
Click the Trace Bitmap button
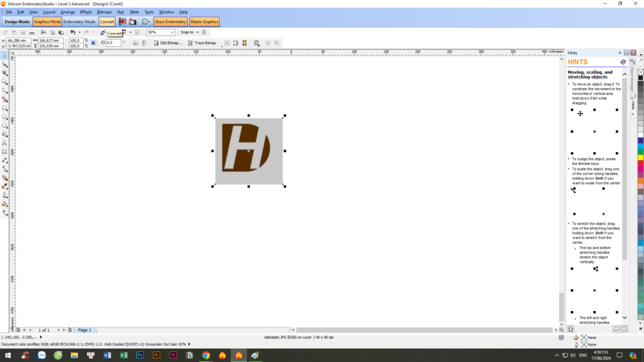point(202,43)
